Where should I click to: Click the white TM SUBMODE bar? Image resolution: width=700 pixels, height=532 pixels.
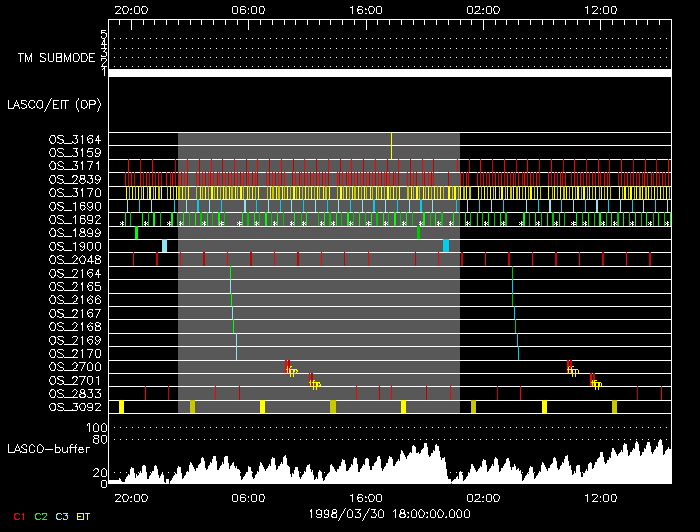click(390, 73)
